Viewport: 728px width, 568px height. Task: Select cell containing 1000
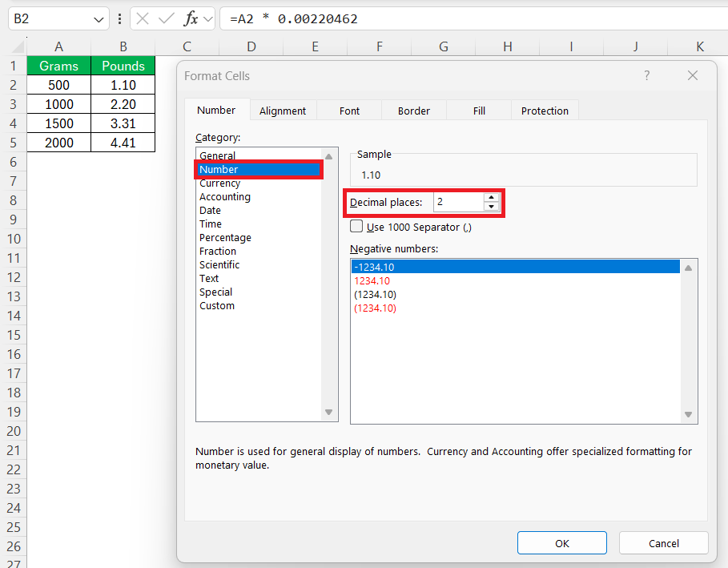coord(59,104)
